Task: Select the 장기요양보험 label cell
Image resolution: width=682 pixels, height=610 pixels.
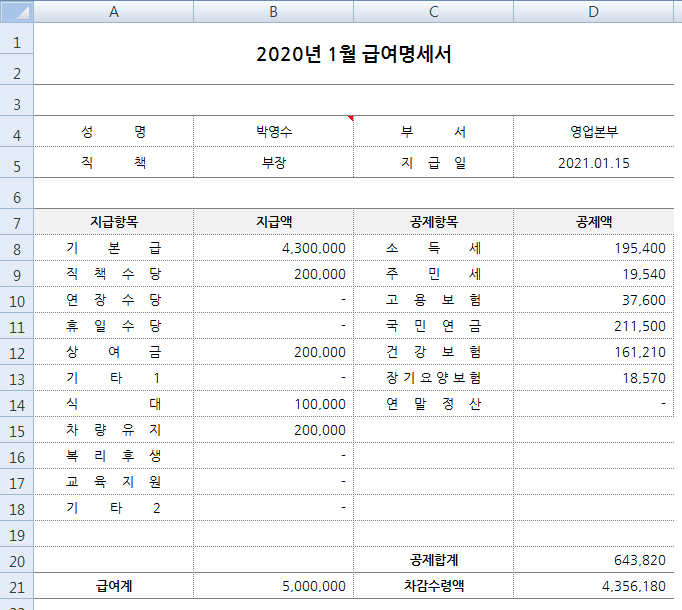Action: (433, 378)
